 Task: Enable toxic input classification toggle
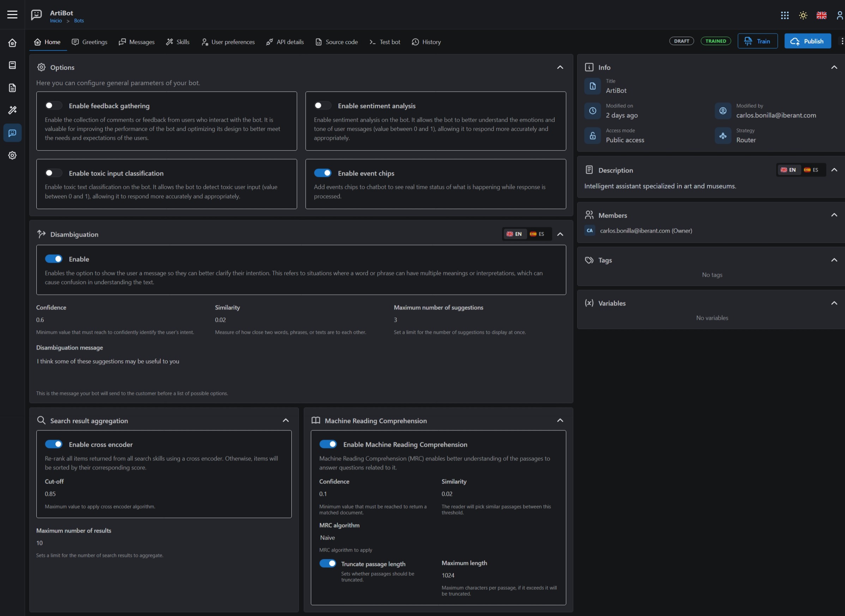coord(53,173)
